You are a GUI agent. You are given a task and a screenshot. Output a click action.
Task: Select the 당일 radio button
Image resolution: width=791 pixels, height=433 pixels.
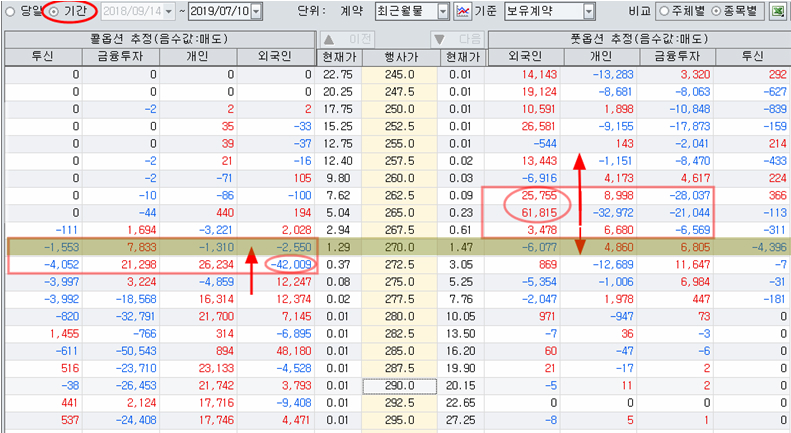11,11
